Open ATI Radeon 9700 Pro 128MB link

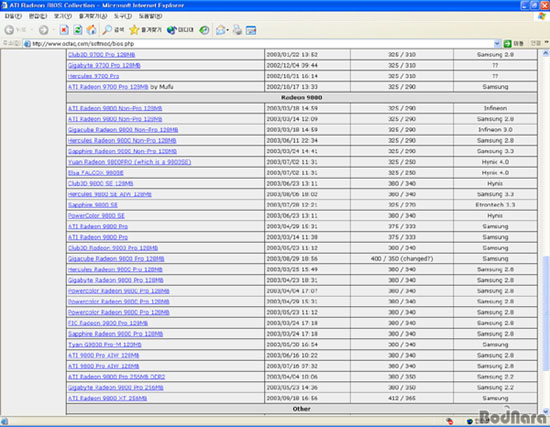pyautogui.click(x=108, y=87)
